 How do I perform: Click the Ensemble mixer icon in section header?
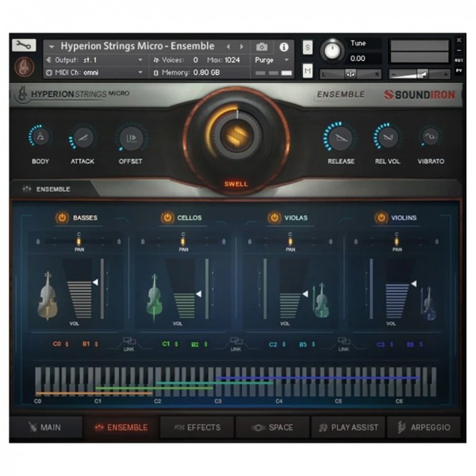click(27, 189)
